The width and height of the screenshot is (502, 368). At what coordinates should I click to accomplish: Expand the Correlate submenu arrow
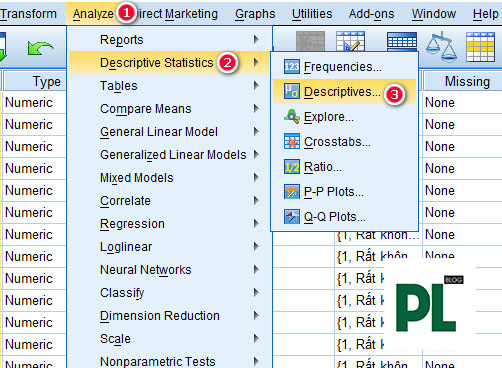pos(256,200)
